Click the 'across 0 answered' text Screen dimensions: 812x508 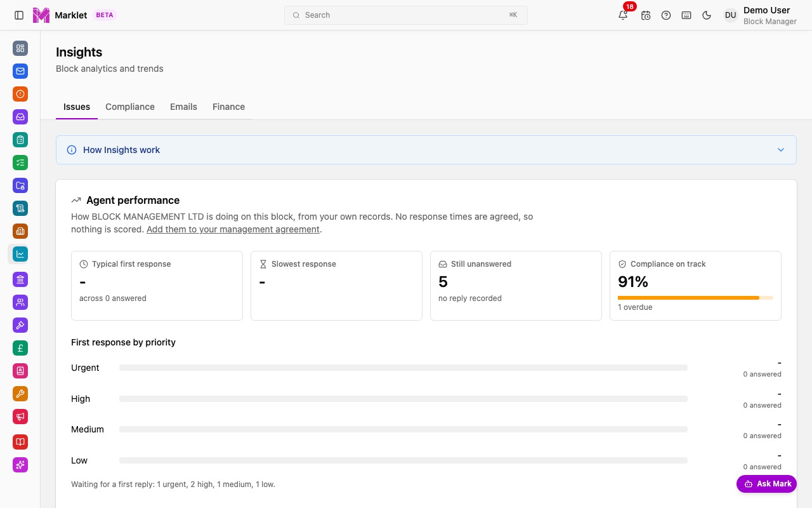tap(113, 298)
